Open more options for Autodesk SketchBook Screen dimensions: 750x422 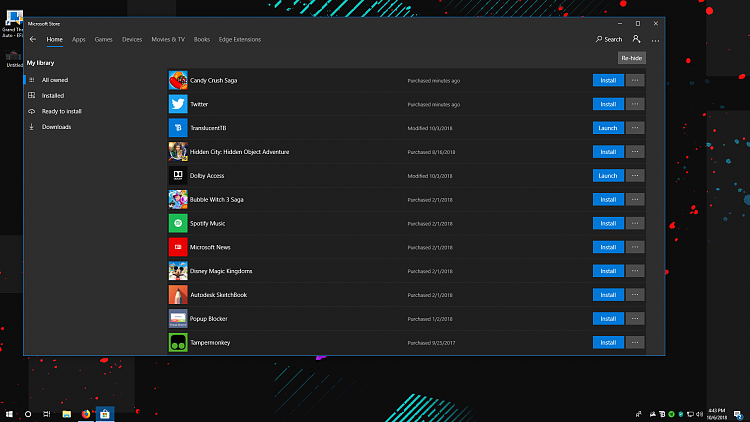coord(635,295)
